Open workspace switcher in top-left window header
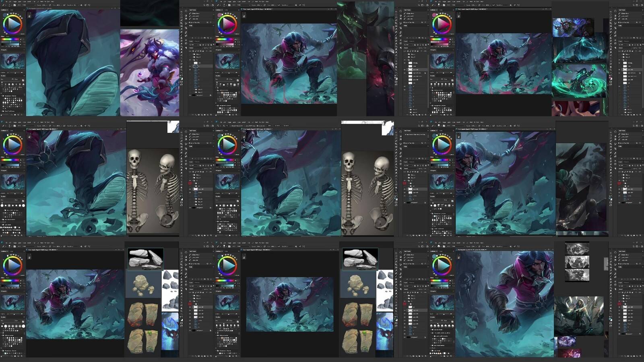The image size is (644, 362). [208, 5]
